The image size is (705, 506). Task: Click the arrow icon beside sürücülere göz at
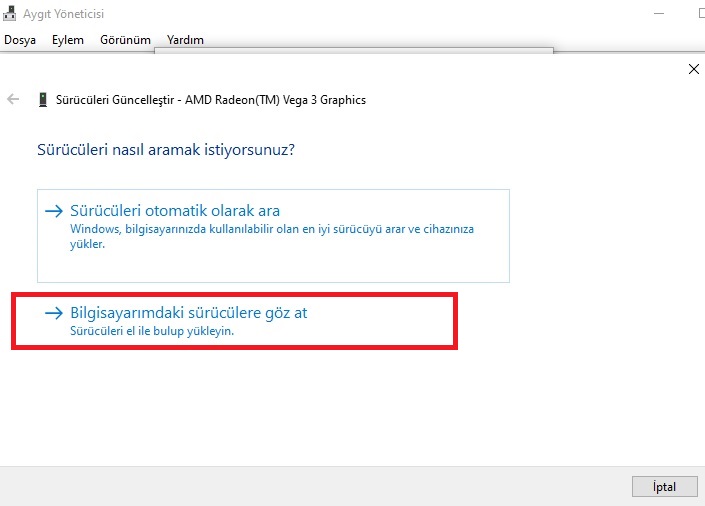[x=54, y=313]
